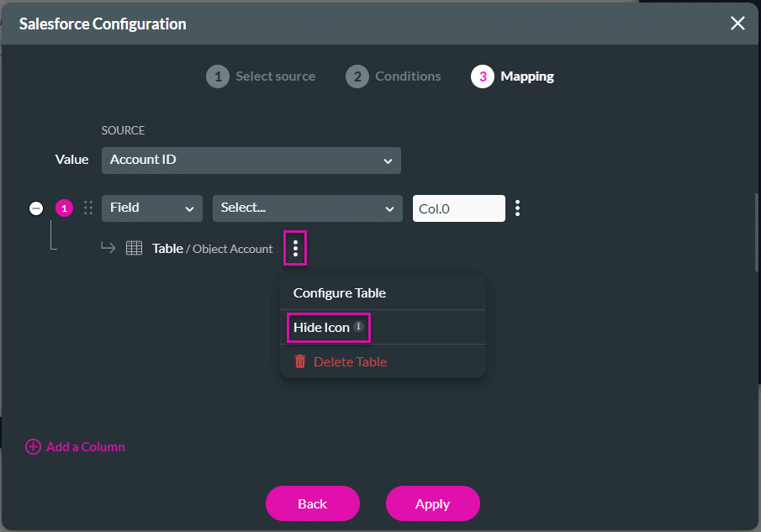Click the table icon beside Object Account
Screen dimensions: 761x532
[135, 248]
